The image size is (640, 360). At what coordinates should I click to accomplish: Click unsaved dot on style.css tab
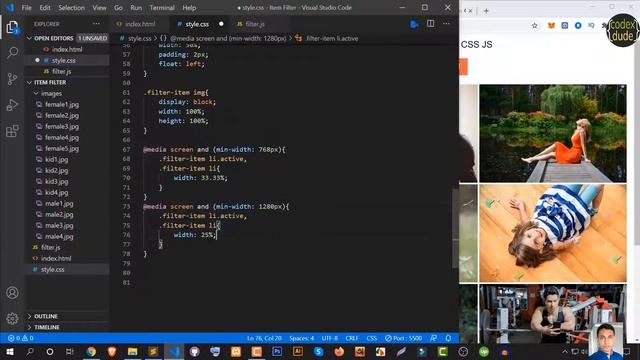(221, 24)
